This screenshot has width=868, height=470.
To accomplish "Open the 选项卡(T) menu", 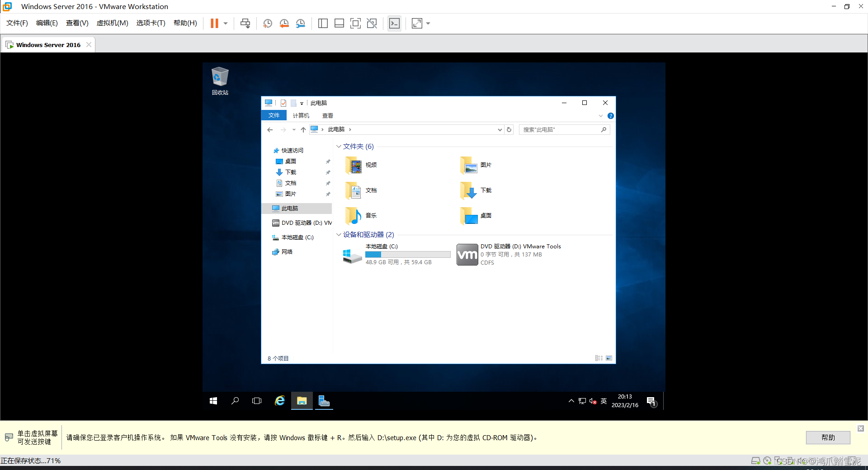I will pos(151,23).
